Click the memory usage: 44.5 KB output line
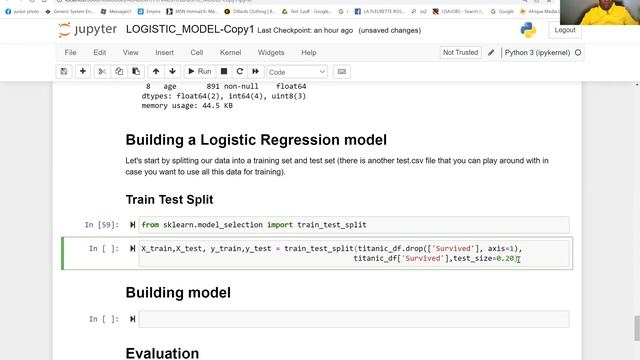 pyautogui.click(x=187, y=106)
